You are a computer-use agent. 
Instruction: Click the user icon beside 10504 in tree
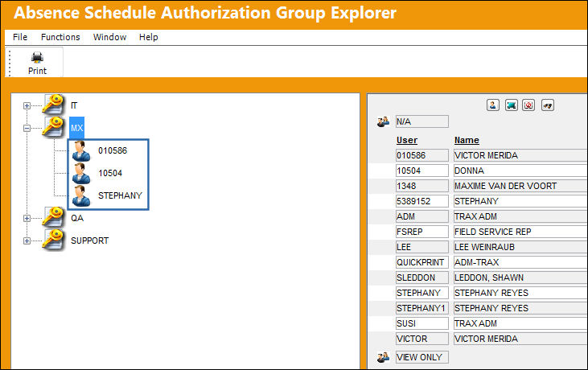coord(81,173)
